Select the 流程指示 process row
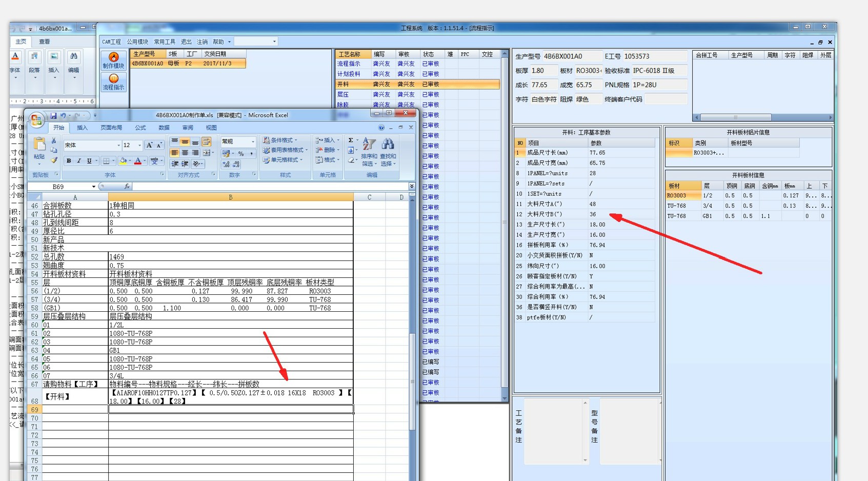The image size is (868, 481). (x=417, y=64)
